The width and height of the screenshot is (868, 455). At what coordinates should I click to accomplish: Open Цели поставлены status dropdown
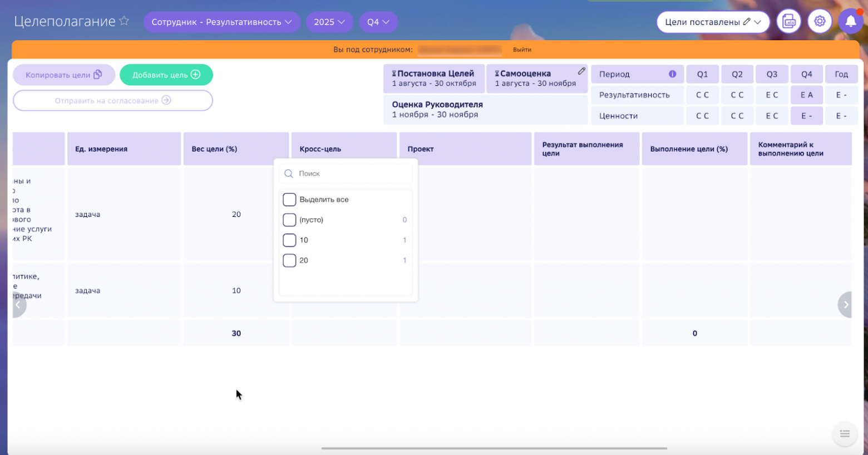[713, 22]
